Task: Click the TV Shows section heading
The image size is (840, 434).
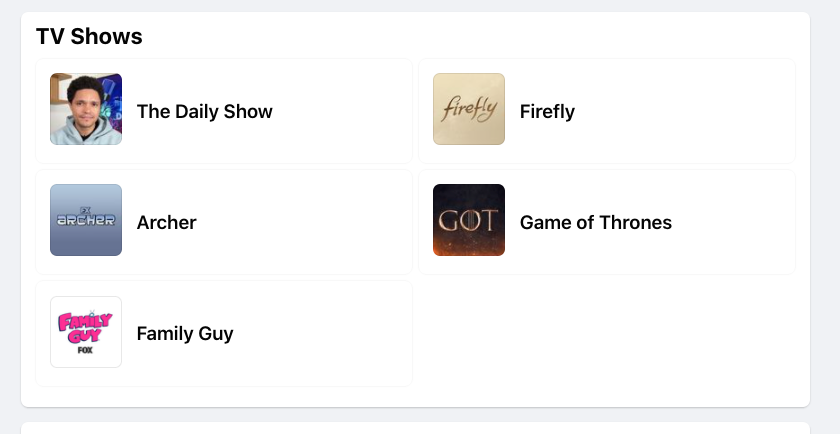Action: click(89, 37)
